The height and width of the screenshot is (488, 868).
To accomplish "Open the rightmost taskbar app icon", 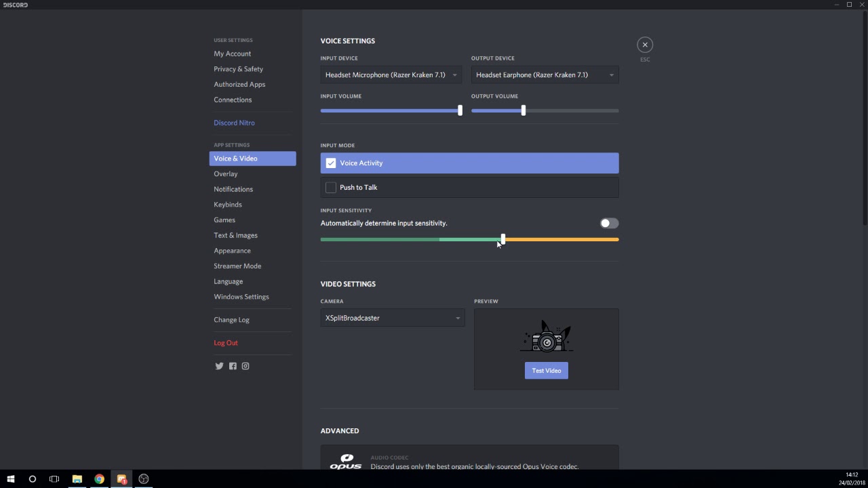I will tap(144, 479).
